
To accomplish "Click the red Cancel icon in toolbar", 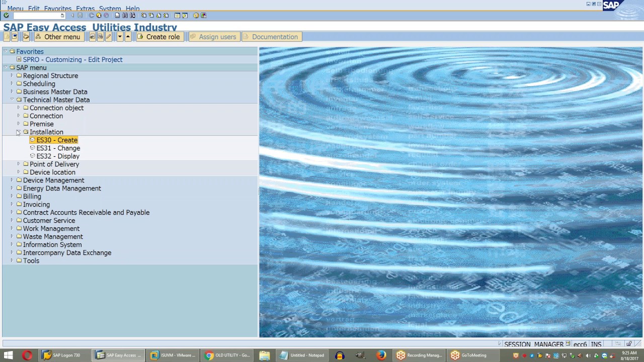I will click(106, 16).
